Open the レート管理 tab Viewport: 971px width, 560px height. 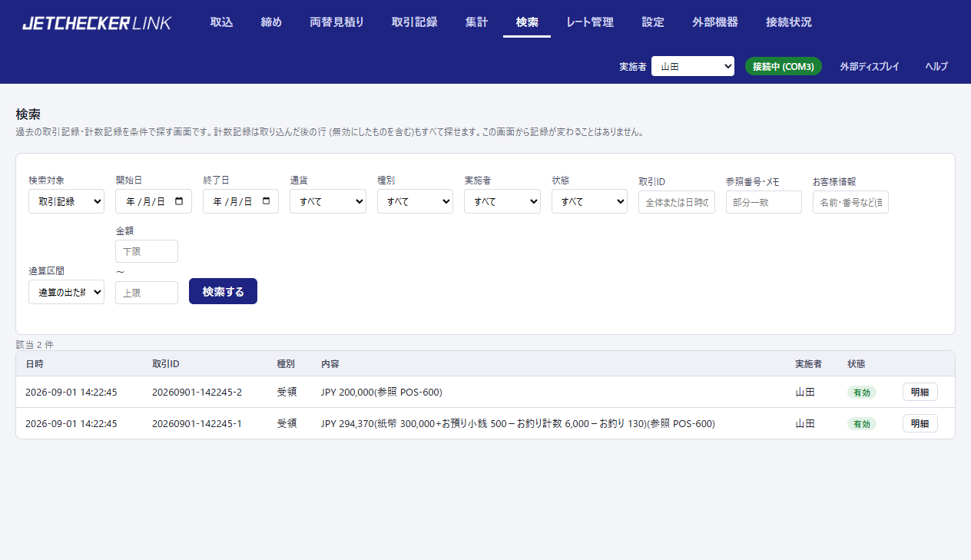(x=590, y=22)
